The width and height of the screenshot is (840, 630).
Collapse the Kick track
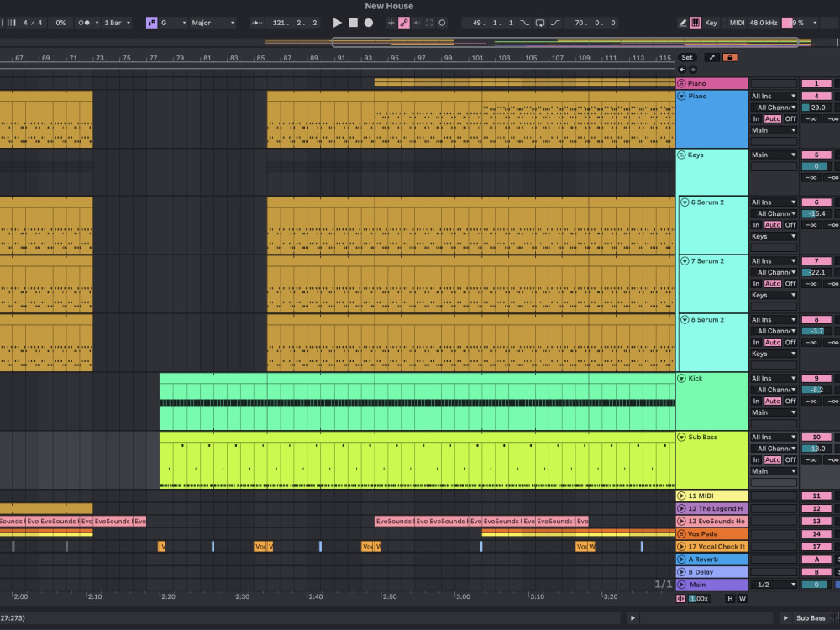pyautogui.click(x=681, y=378)
